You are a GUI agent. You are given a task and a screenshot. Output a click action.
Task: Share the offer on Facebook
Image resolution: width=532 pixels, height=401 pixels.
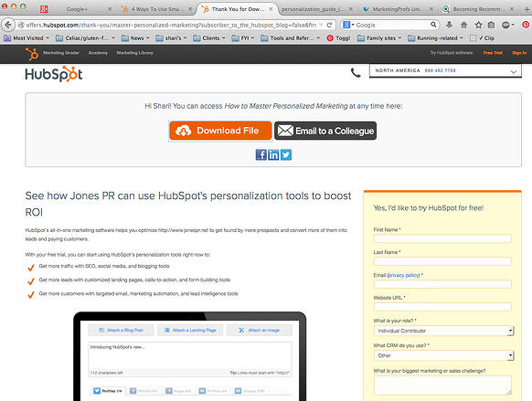tap(261, 154)
